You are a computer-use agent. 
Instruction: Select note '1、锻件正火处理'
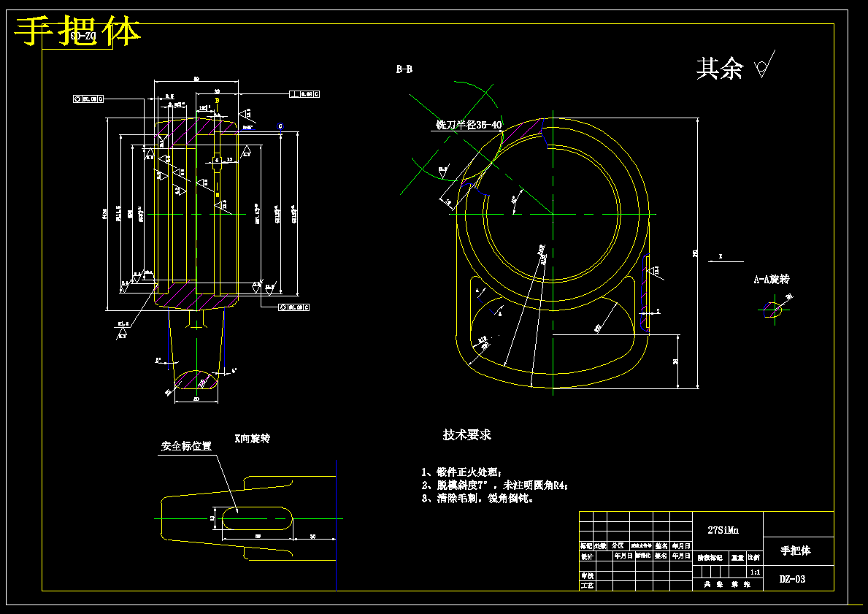(x=461, y=472)
